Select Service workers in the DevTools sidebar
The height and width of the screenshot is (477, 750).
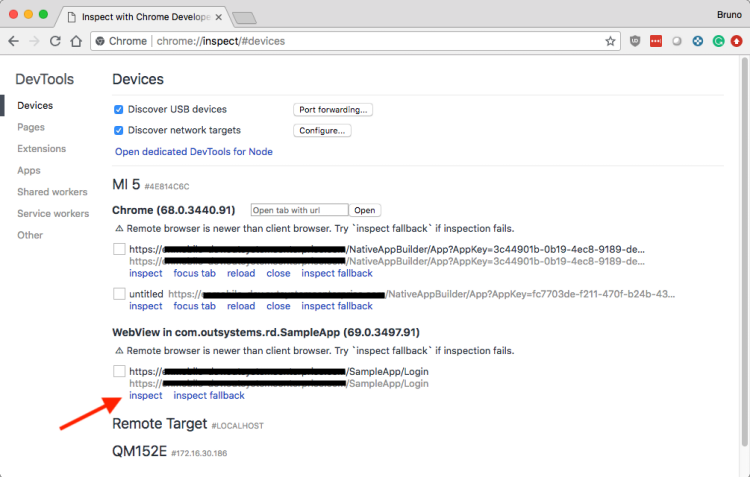point(53,213)
